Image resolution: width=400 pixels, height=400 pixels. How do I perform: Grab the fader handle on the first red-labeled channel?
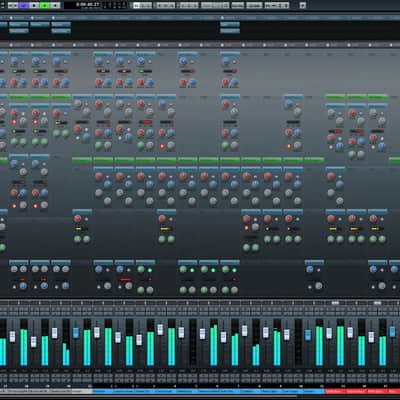pos(329,333)
